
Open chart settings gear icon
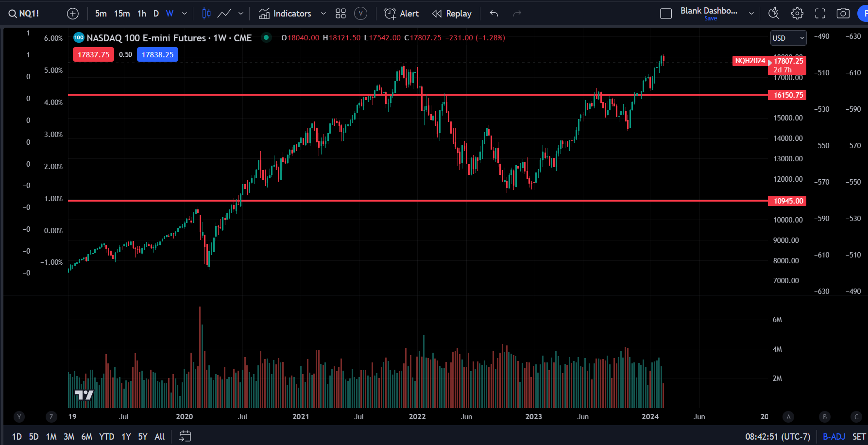[797, 14]
